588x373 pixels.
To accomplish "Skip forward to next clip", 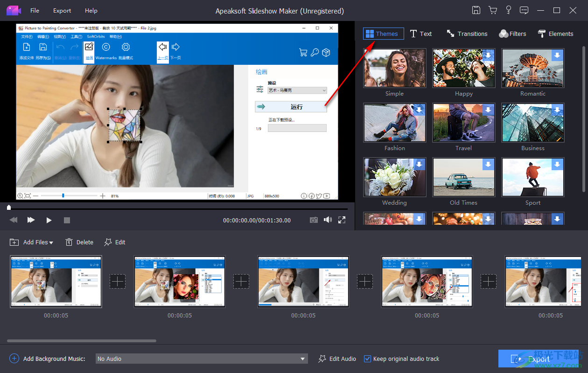I will click(31, 220).
